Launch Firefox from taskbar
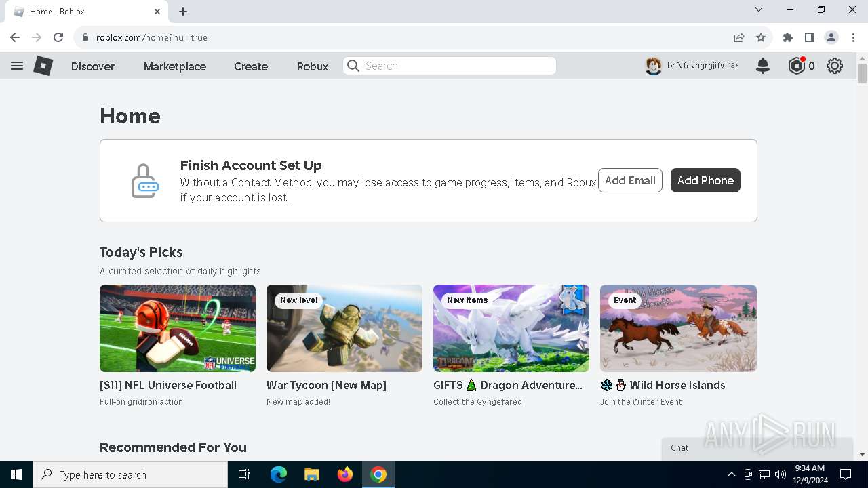The width and height of the screenshot is (868, 488). (345, 474)
